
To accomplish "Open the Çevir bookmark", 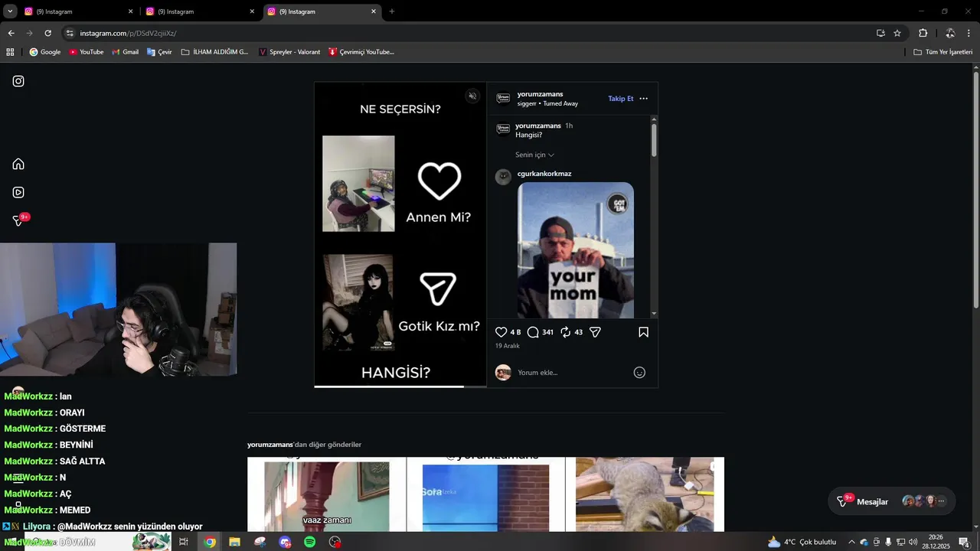I will click(159, 52).
